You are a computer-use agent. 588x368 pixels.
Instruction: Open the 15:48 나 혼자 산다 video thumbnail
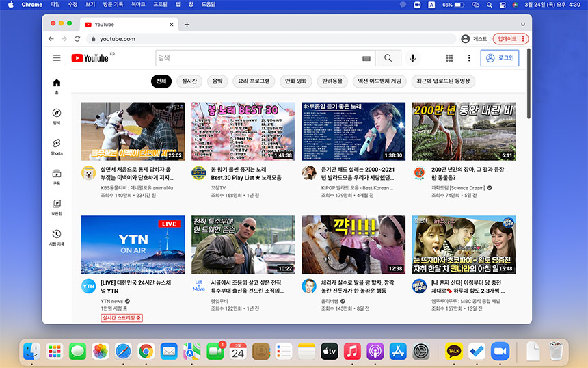coord(464,245)
